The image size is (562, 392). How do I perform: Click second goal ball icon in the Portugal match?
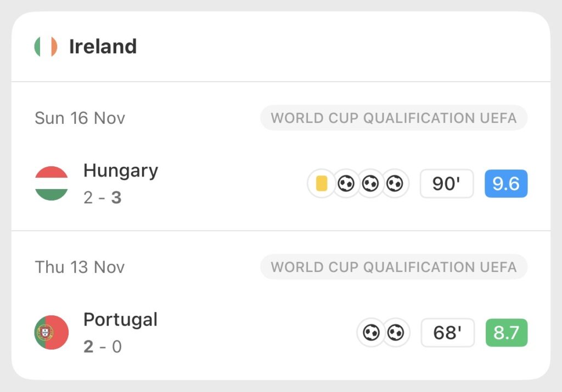[x=396, y=332]
